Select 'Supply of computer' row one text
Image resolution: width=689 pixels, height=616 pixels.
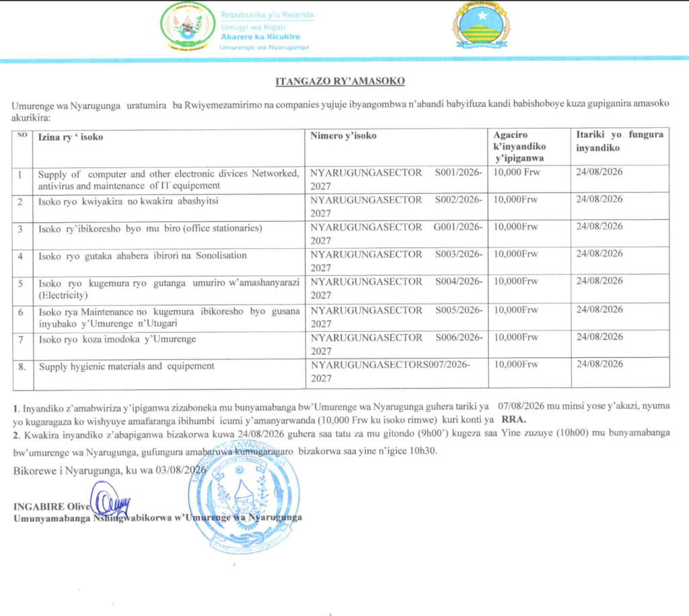[168, 180]
